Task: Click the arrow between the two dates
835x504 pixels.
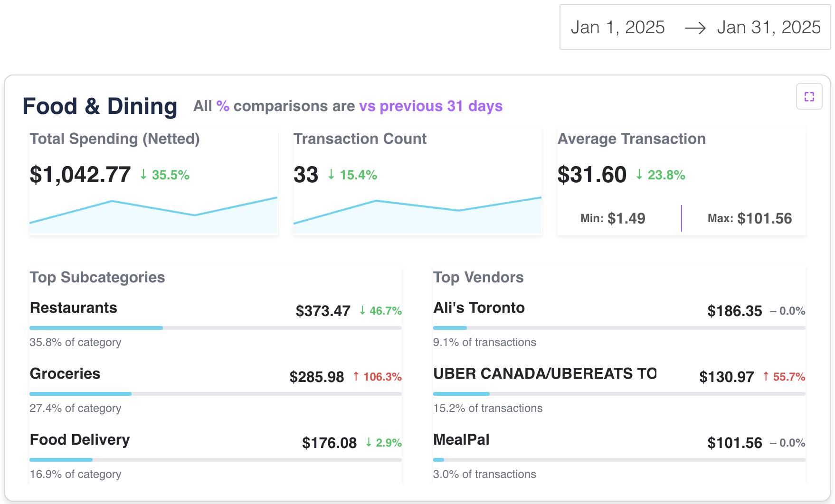Action: pyautogui.click(x=696, y=28)
